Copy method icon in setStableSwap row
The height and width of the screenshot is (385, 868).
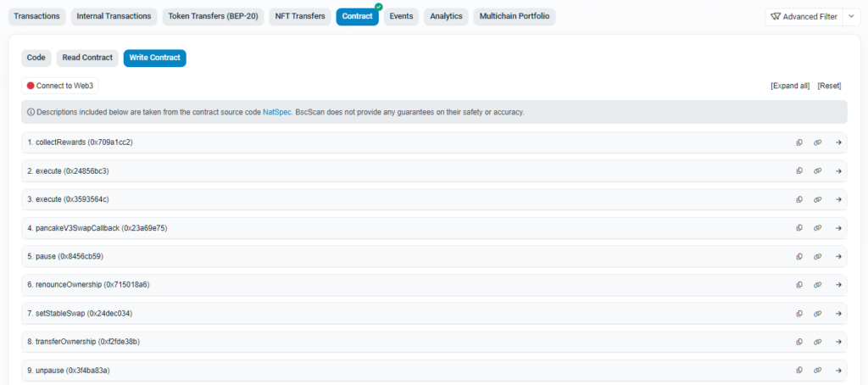799,314
